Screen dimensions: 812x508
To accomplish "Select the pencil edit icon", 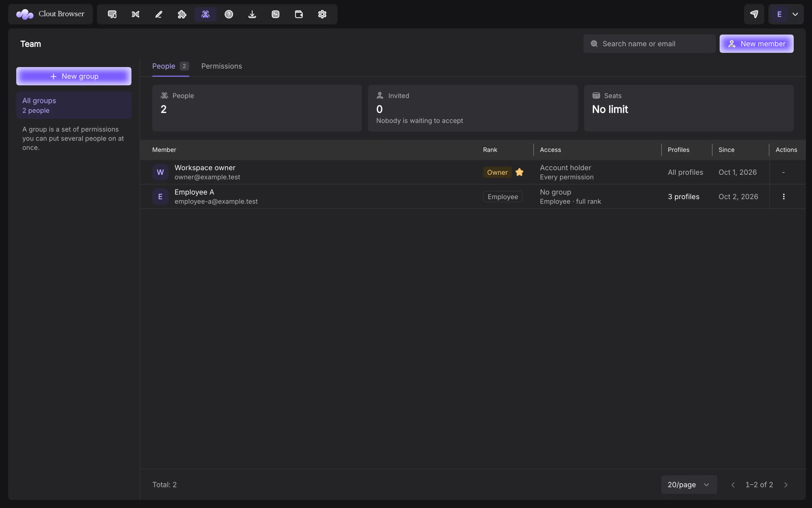I will point(159,14).
